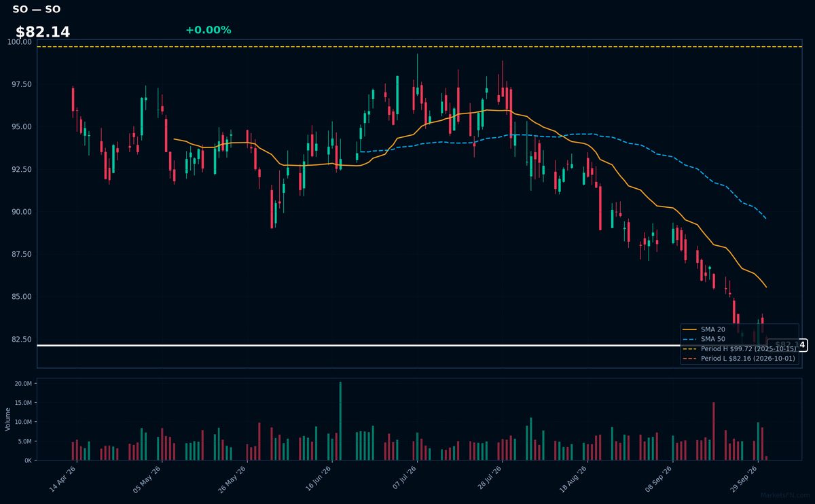This screenshot has width=815, height=504.
Task: Click the 20.0M volume axis label
Action: click(x=24, y=384)
